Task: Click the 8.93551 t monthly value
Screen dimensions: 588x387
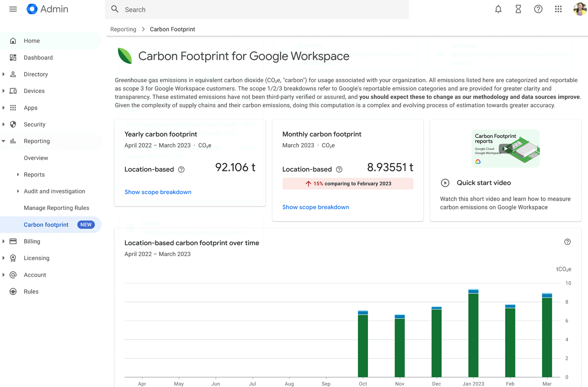Action: (390, 167)
